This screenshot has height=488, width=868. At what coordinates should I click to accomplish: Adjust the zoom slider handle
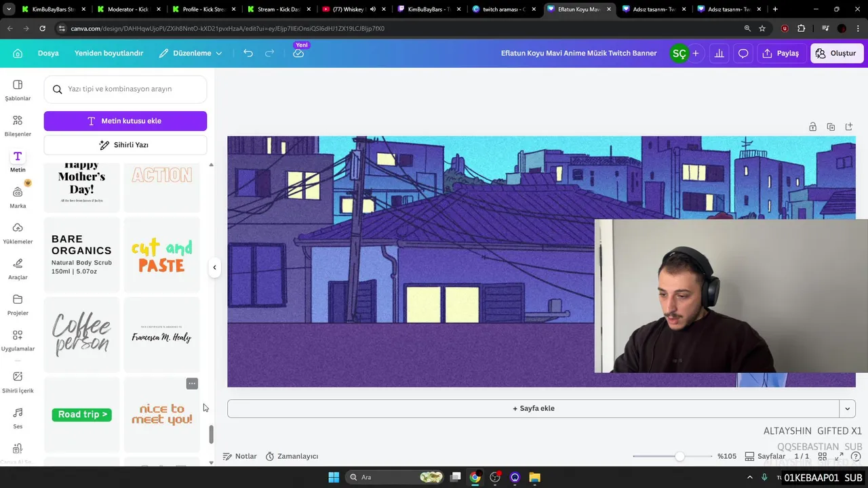click(x=679, y=456)
